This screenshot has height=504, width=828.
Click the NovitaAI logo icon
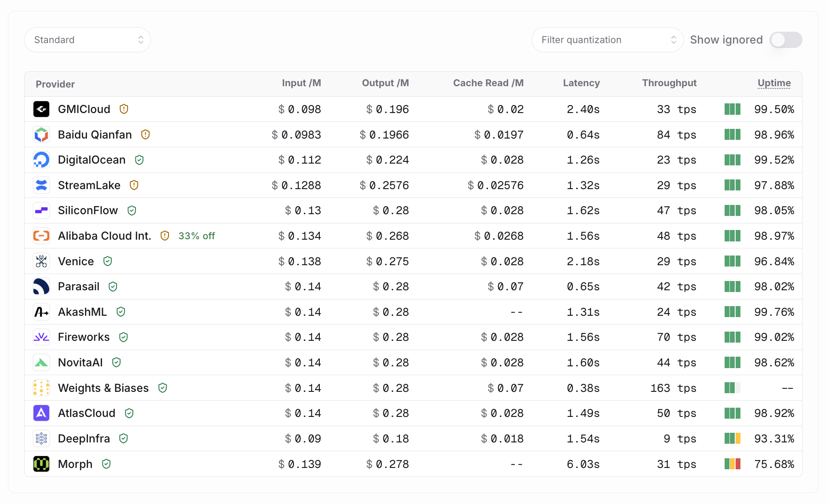coord(41,362)
